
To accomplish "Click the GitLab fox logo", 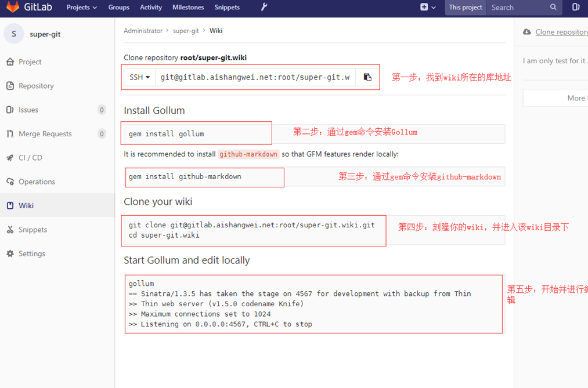I will [x=13, y=7].
